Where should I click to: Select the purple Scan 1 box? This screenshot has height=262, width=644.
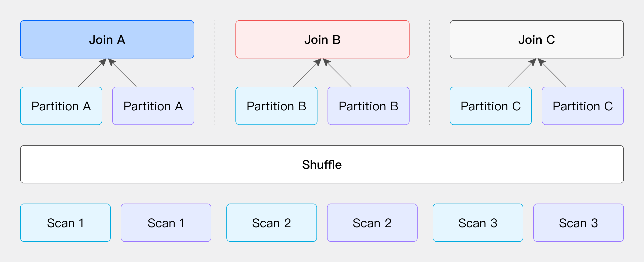166,223
